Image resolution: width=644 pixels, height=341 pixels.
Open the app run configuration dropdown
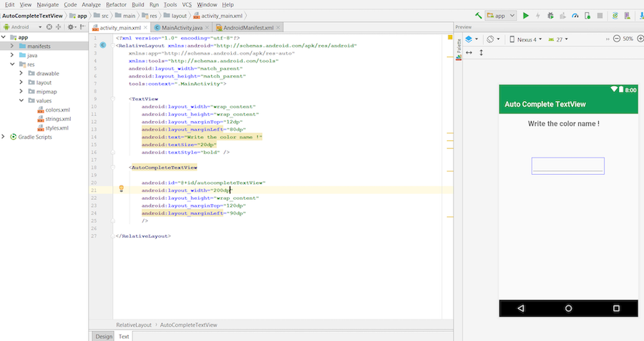click(500, 15)
